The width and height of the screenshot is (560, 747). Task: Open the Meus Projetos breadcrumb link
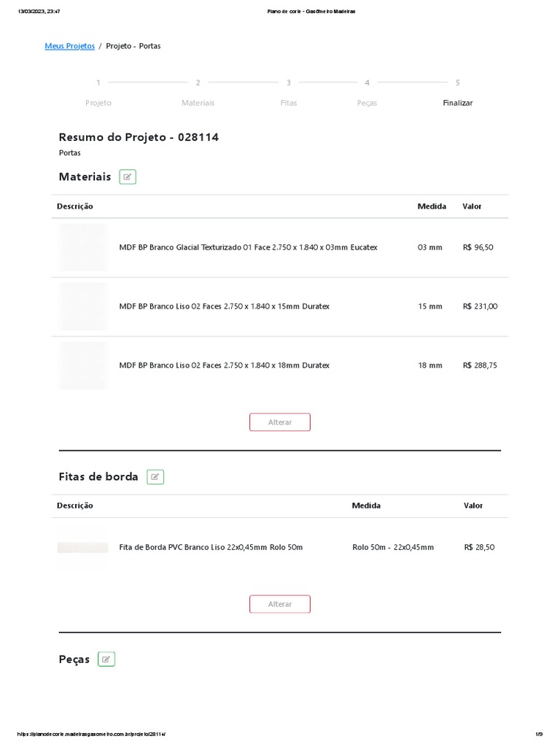pyautogui.click(x=70, y=46)
